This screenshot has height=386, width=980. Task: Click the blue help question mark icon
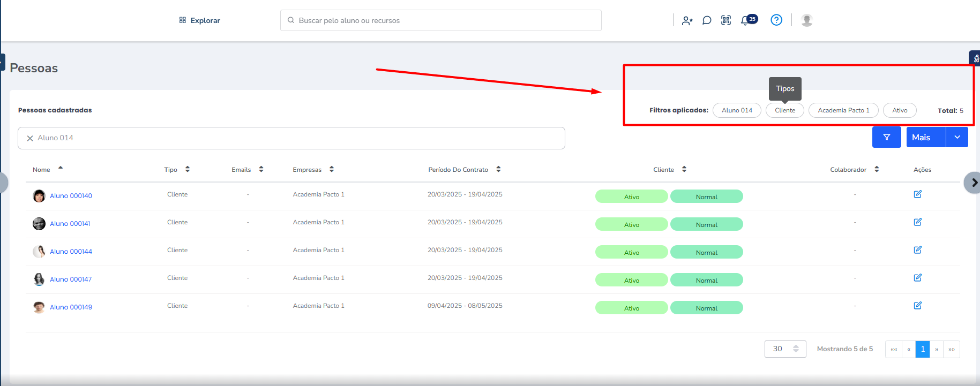(776, 20)
